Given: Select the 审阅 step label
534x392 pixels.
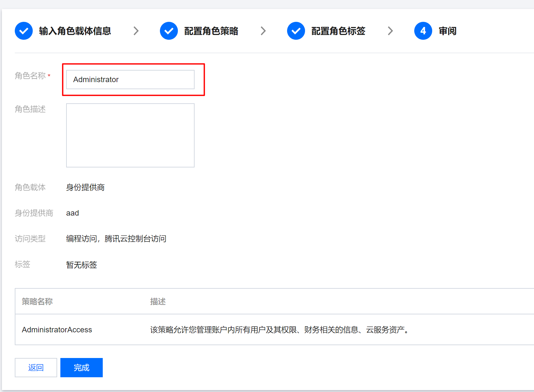Looking at the screenshot, I should click(x=447, y=31).
